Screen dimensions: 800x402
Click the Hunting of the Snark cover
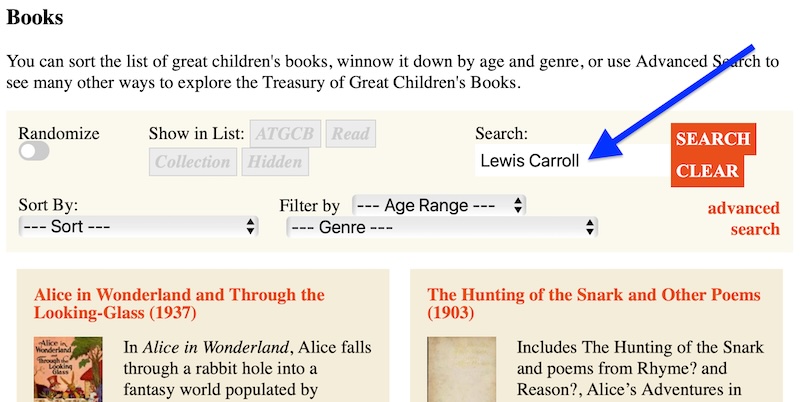461,369
